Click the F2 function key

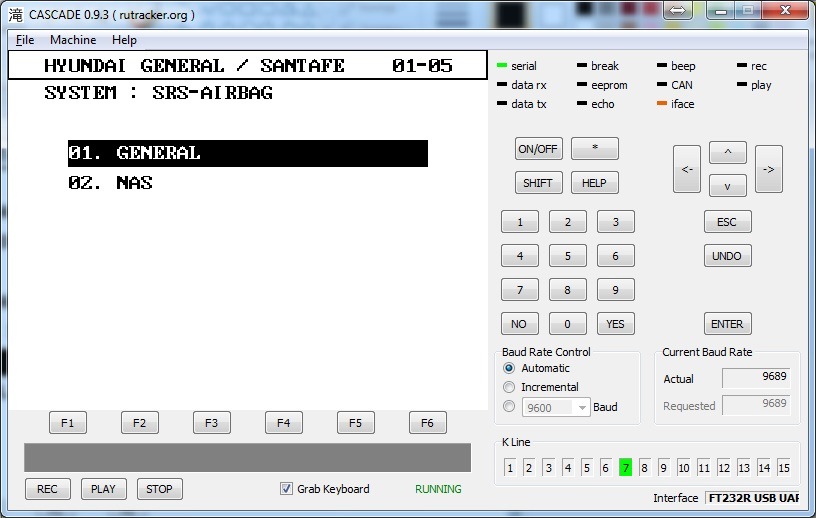(139, 423)
